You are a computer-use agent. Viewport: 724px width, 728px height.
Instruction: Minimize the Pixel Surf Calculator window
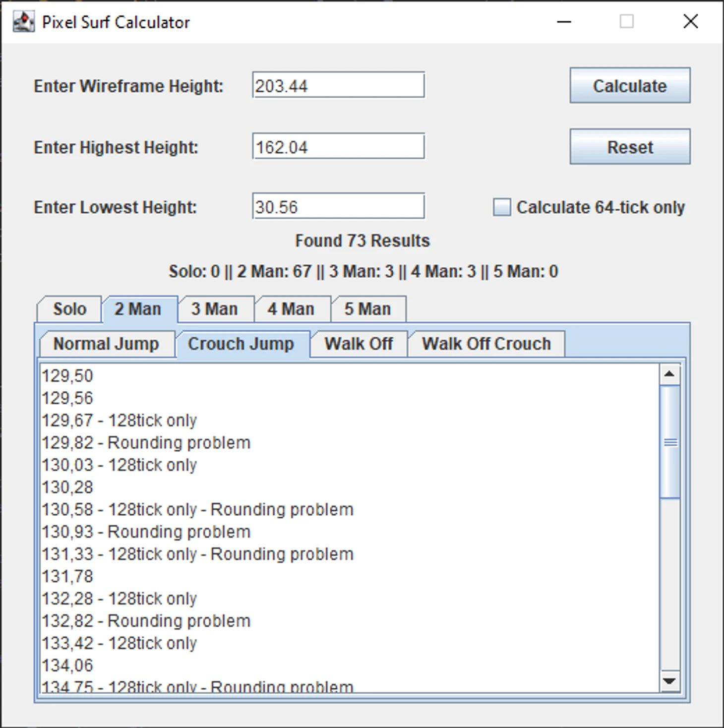(x=564, y=22)
